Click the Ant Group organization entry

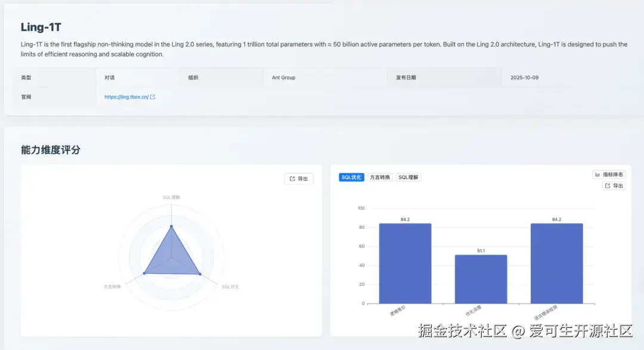click(x=283, y=77)
